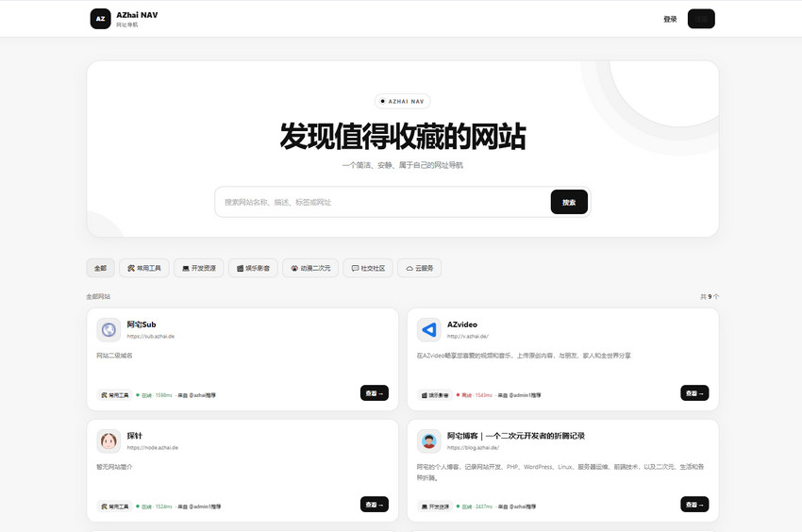The height and width of the screenshot is (532, 802).
Task: Click the AZ logo icon in header
Action: [x=100, y=19]
